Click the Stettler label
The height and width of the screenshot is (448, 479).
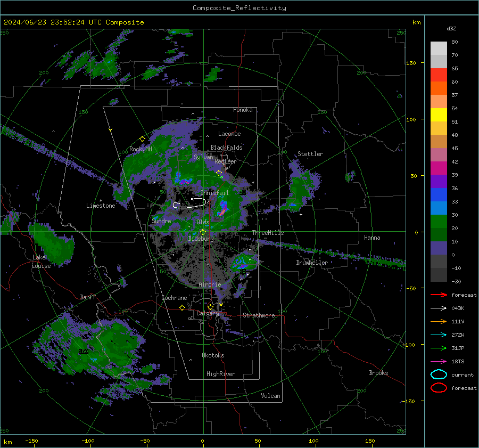click(x=310, y=154)
